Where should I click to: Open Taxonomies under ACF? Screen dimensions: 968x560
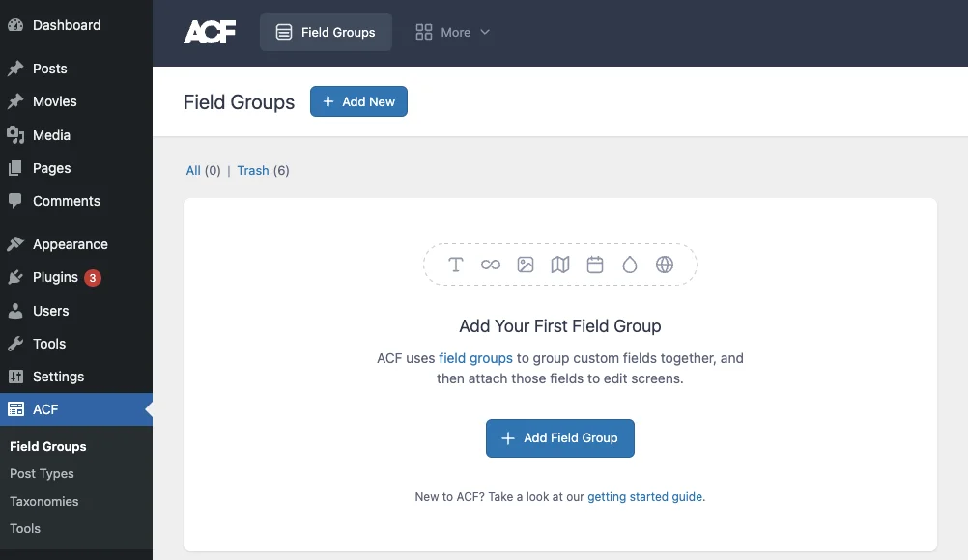(44, 501)
